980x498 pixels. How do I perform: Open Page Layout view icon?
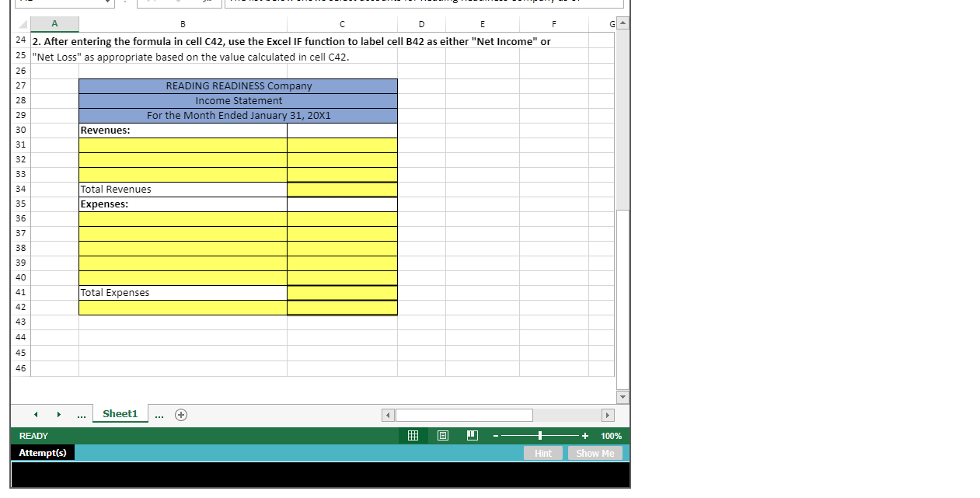pyautogui.click(x=443, y=436)
